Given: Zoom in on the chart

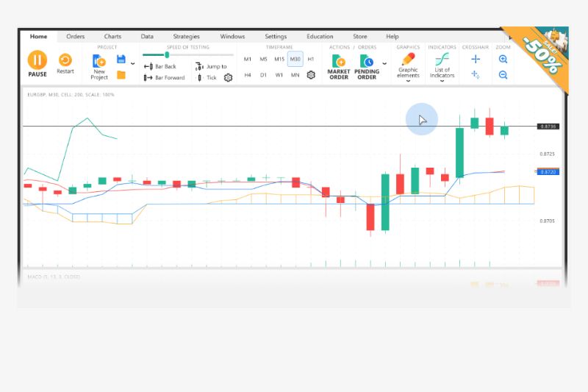Looking at the screenshot, I should (x=503, y=59).
